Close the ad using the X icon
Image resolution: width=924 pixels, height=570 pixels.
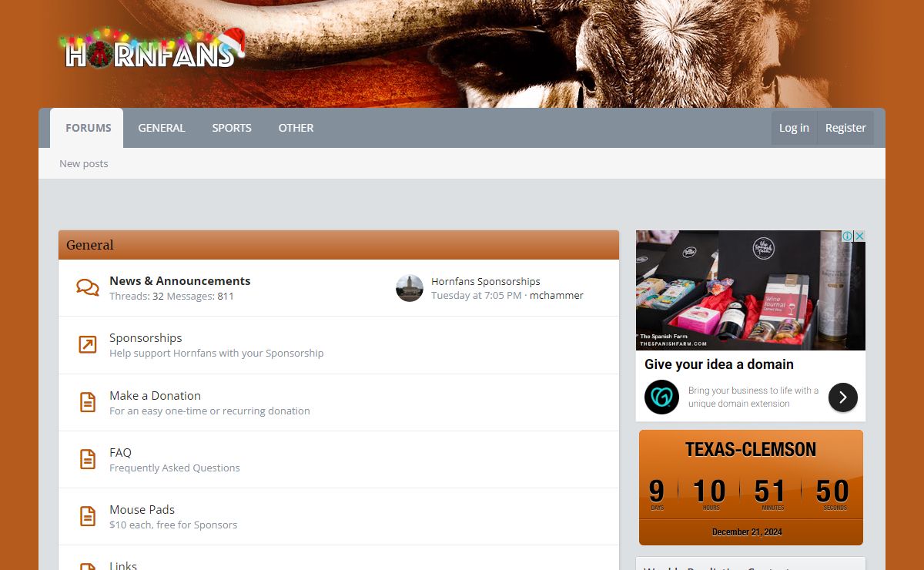[x=859, y=236]
